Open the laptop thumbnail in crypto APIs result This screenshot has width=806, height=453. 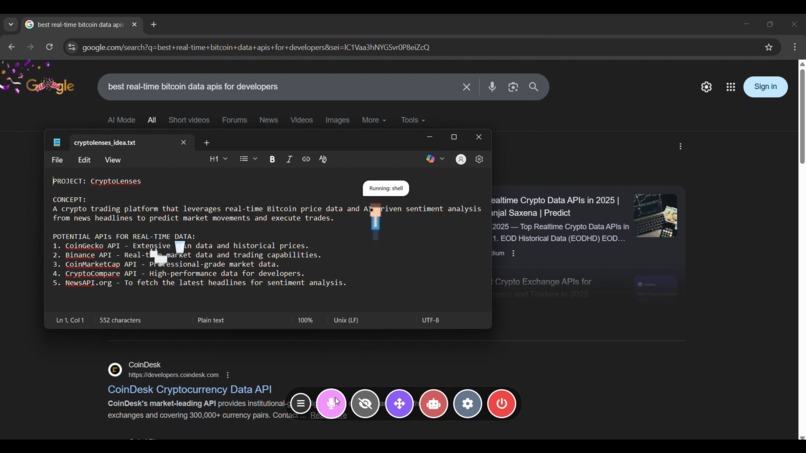(655, 215)
